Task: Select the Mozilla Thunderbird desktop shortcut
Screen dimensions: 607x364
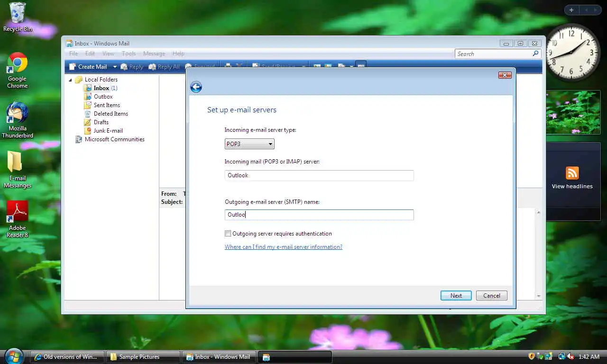Action: [18, 120]
